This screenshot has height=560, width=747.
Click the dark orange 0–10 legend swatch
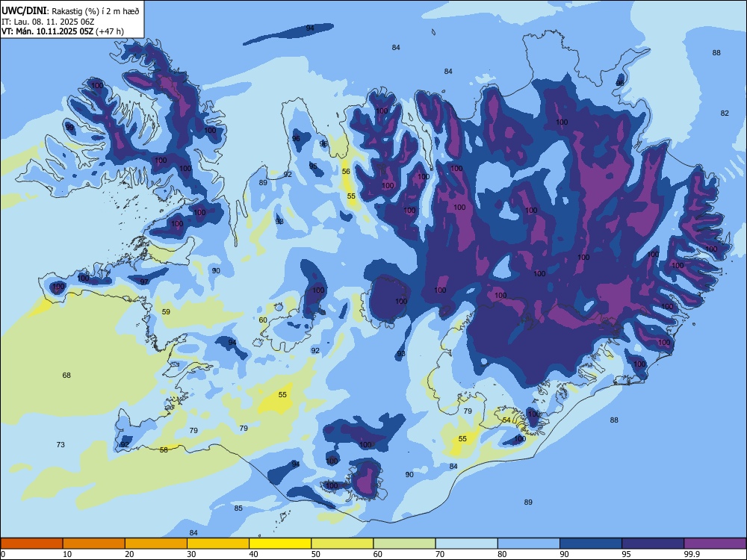tap(31, 544)
